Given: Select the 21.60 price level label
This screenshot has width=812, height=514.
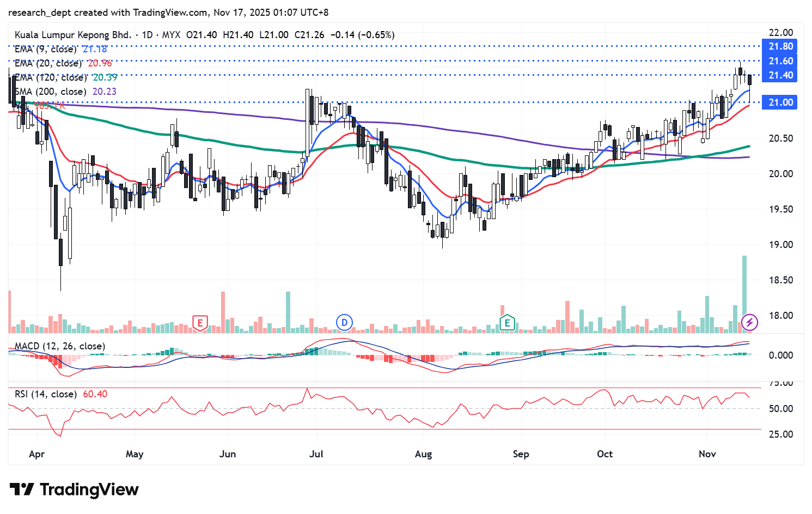Looking at the screenshot, I should pos(780,61).
